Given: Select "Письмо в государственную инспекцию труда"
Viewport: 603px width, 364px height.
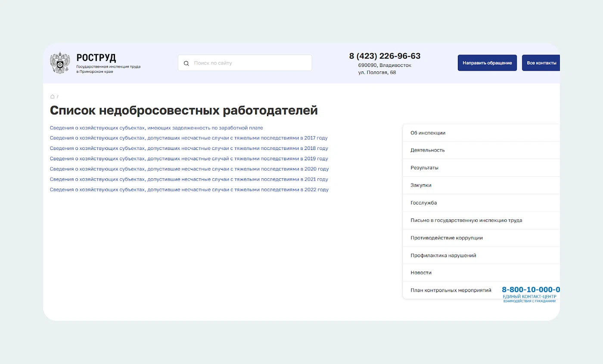Looking at the screenshot, I should pyautogui.click(x=466, y=220).
